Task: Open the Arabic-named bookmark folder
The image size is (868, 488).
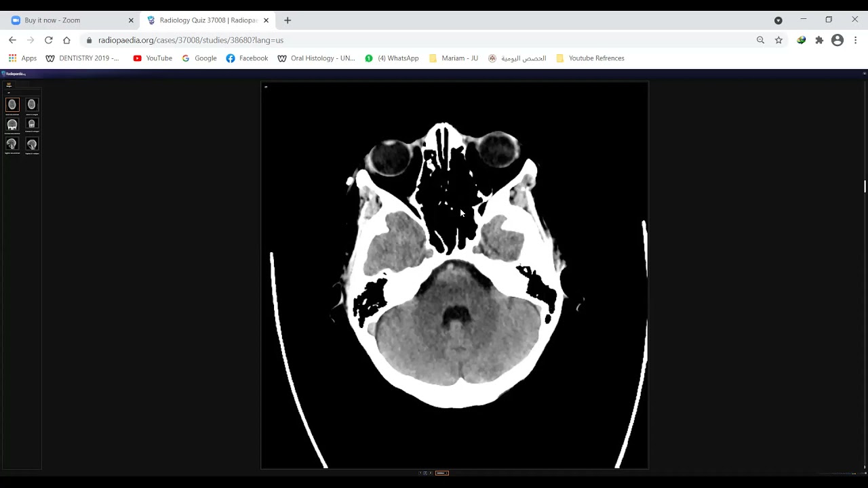Action: coord(517,58)
